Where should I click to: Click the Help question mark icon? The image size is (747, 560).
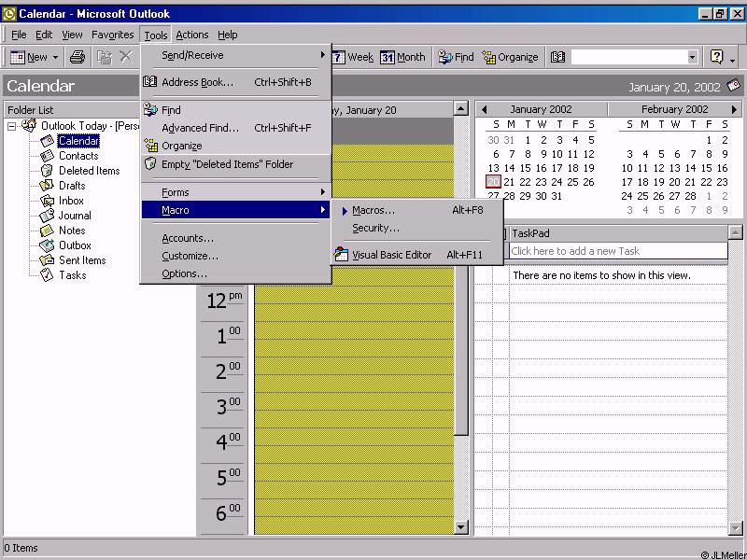716,57
